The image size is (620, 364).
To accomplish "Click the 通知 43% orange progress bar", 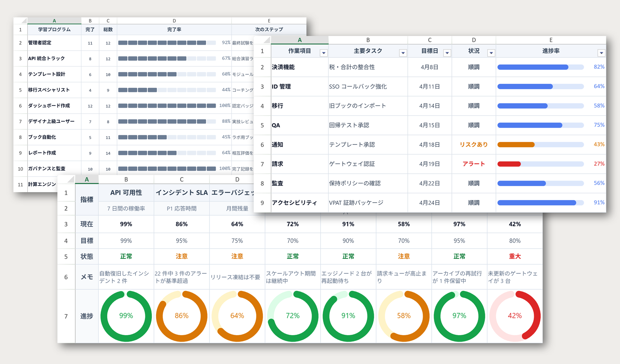I will pyautogui.click(x=540, y=144).
